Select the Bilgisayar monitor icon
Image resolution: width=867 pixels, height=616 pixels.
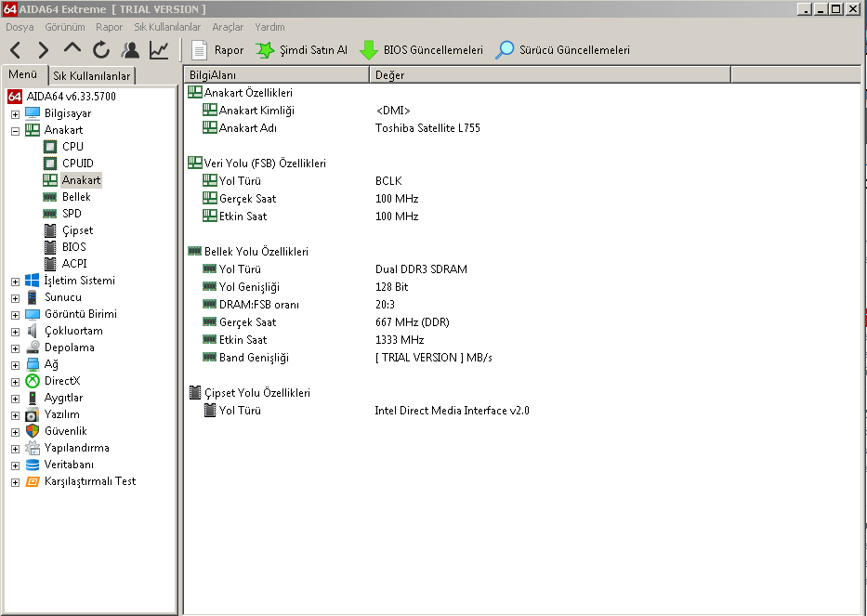click(33, 112)
